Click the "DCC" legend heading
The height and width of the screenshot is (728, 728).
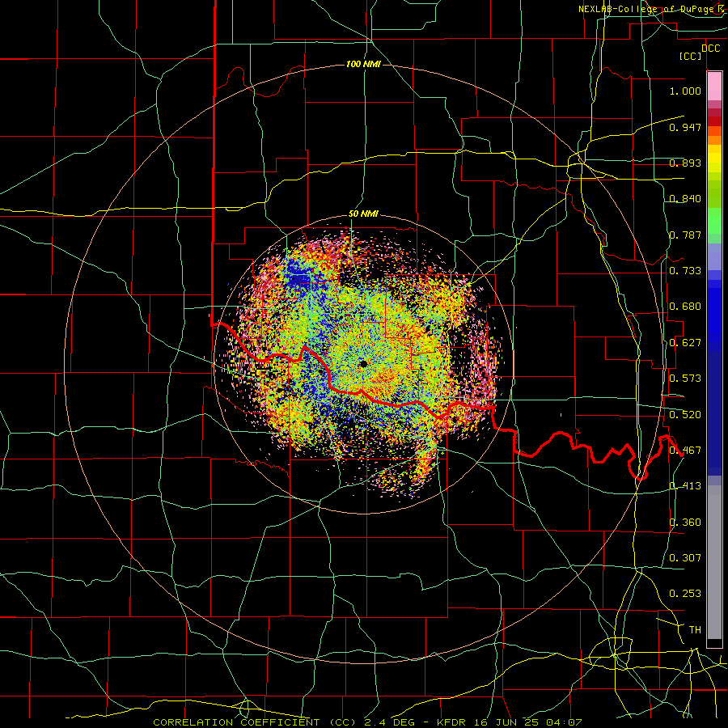[710, 48]
